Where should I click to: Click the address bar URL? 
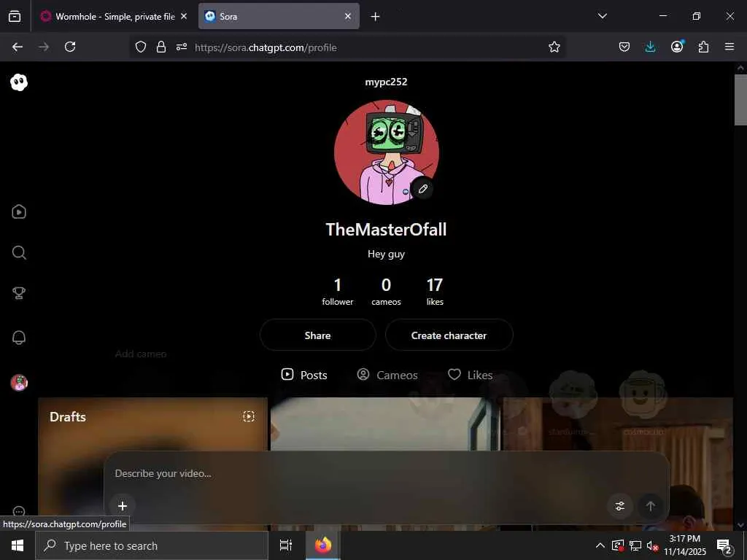pyautogui.click(x=266, y=47)
